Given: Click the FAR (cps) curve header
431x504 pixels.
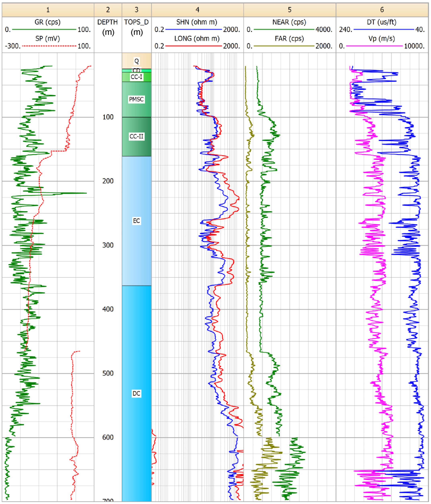Looking at the screenshot, I should (x=289, y=38).
